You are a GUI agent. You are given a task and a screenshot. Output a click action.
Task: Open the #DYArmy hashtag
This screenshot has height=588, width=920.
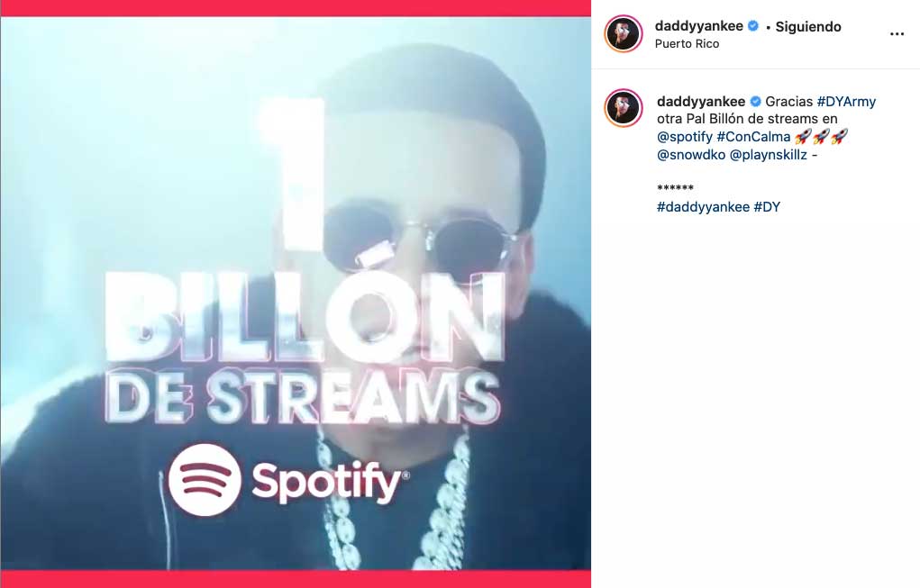pos(846,101)
